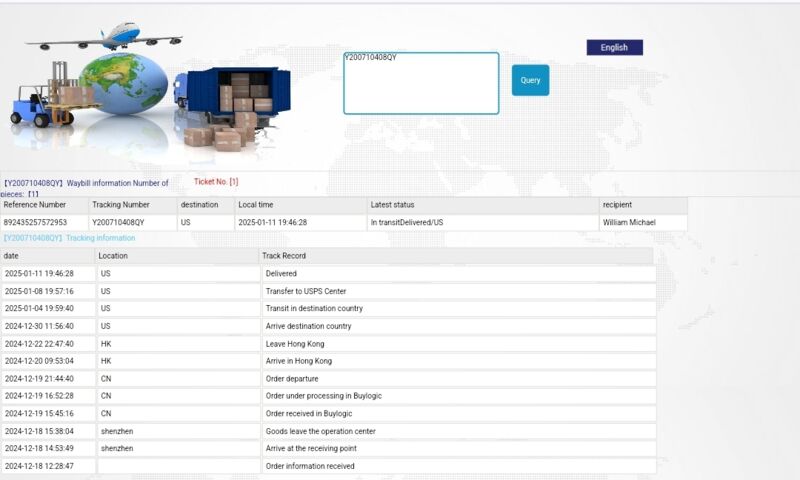Click date 2025-01-04 19:59:40
This screenshot has height=480, width=800.
39,309
